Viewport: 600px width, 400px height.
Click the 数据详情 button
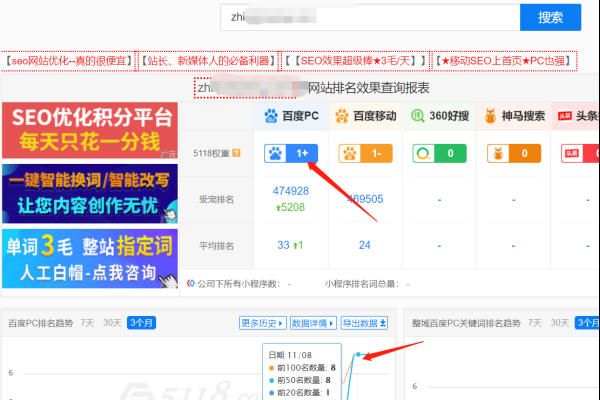click(x=313, y=323)
